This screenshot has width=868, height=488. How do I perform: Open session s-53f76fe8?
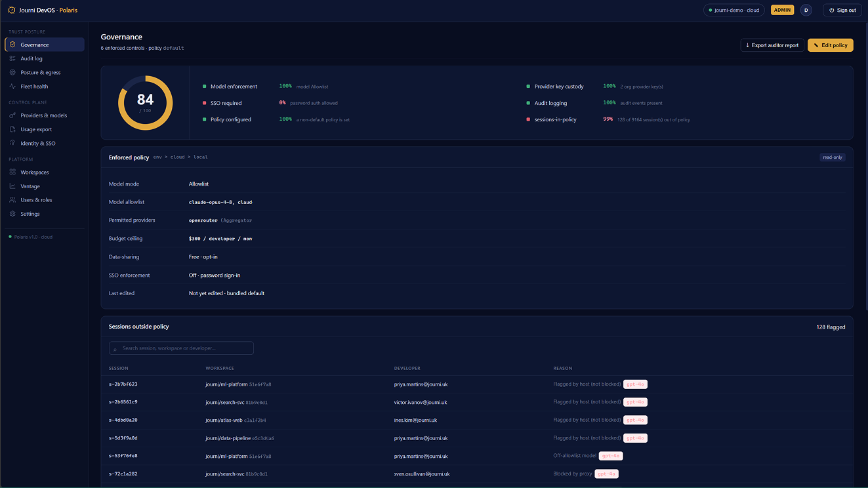pos(123,456)
